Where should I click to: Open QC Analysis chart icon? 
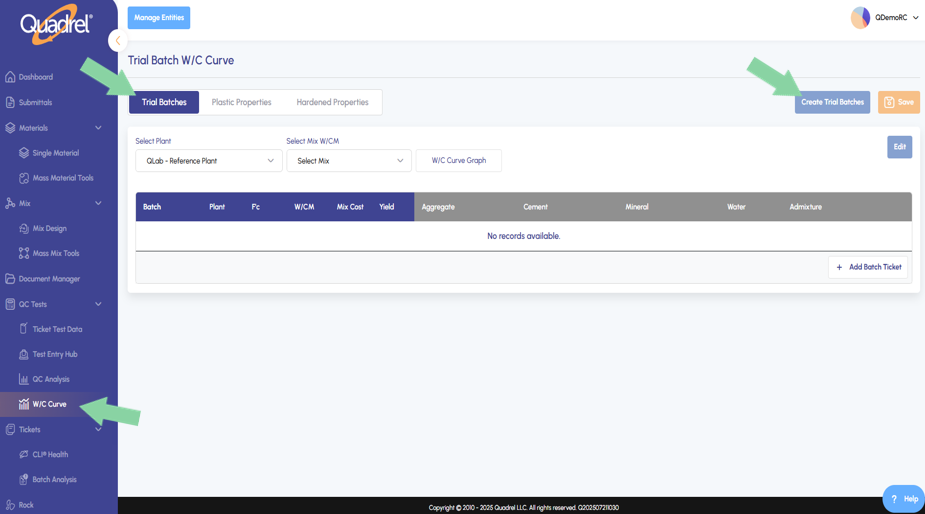(x=24, y=379)
